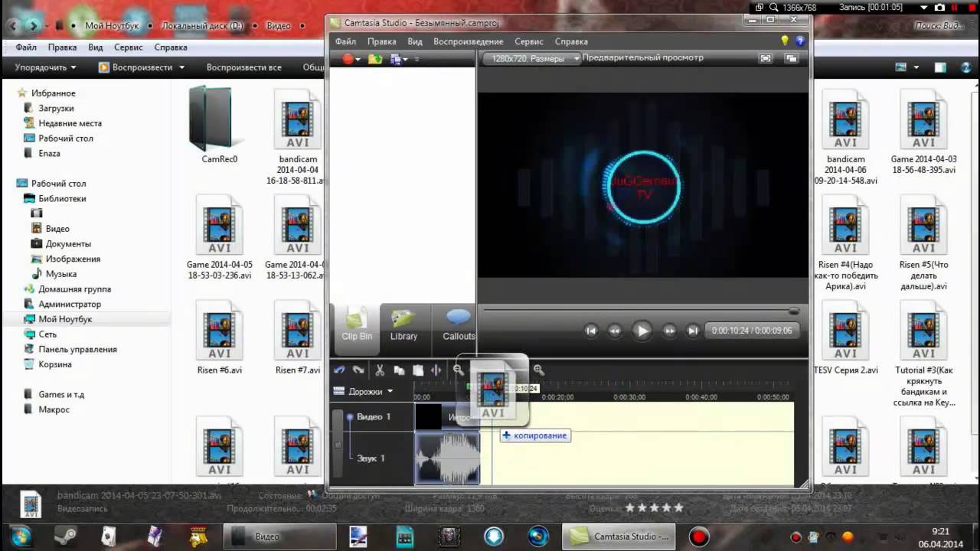
Task: Click the red record icon on taskbar
Action: (698, 536)
